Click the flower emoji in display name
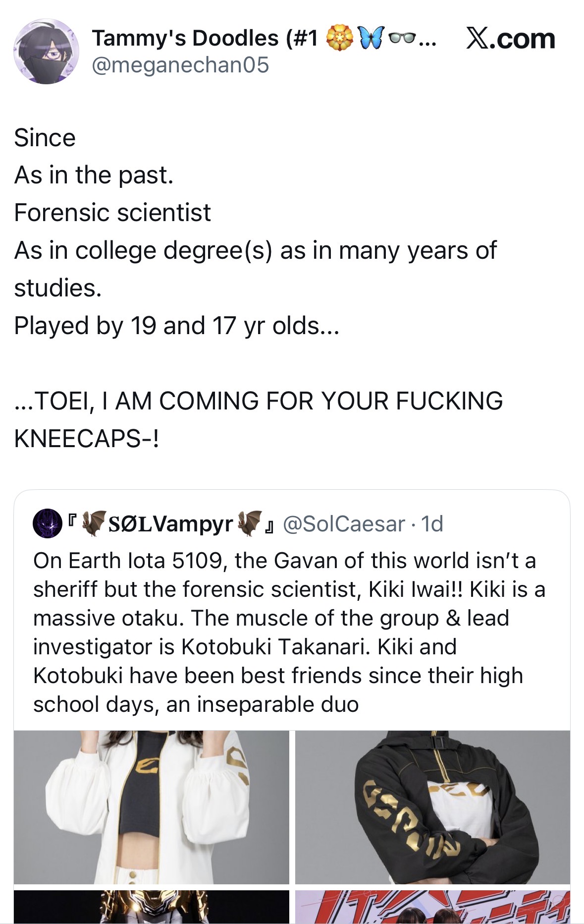Image resolution: width=584 pixels, height=924 pixels. pyautogui.click(x=340, y=38)
